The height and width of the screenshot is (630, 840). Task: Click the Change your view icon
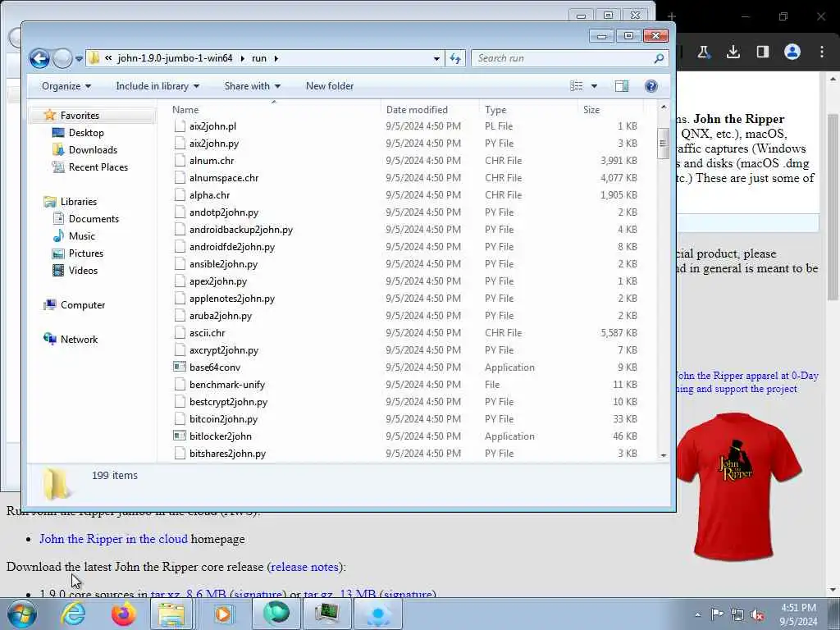pos(577,86)
